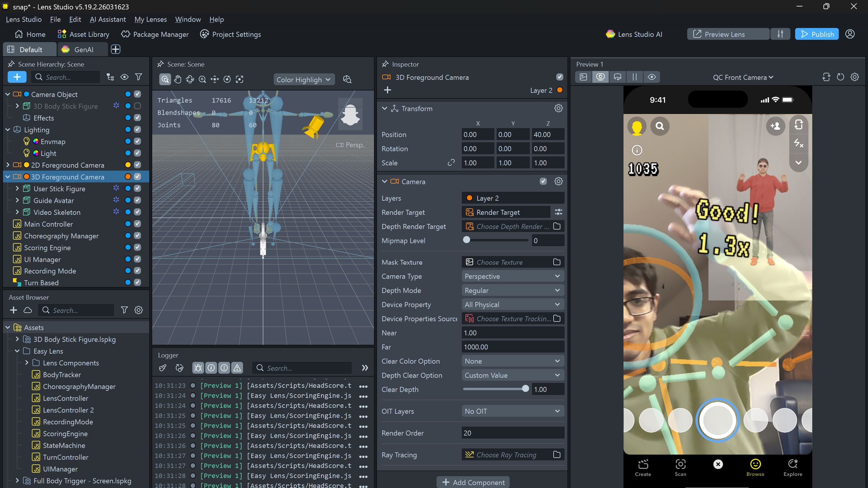Toggle the Camera component enabled checkbox
The height and width of the screenshot is (488, 868).
click(543, 182)
